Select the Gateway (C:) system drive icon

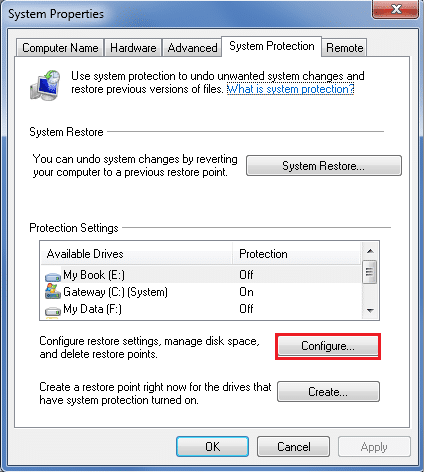(53, 292)
